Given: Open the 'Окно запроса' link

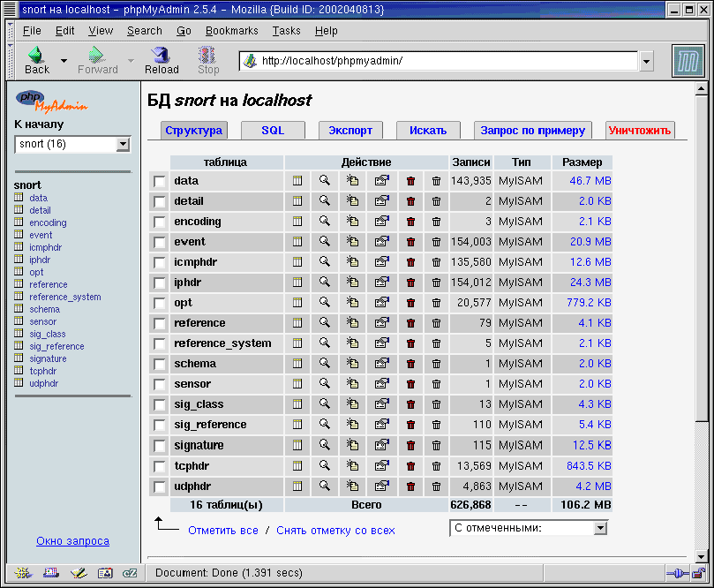Looking at the screenshot, I should click(x=73, y=540).
